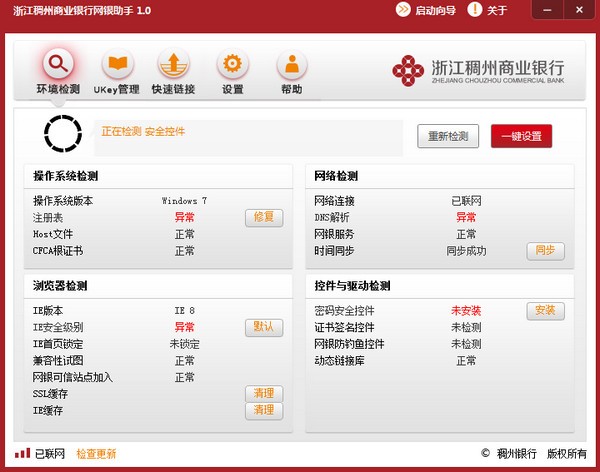Click 操作系统检测 section header
Screen dimensions: 600x472
tap(65, 176)
